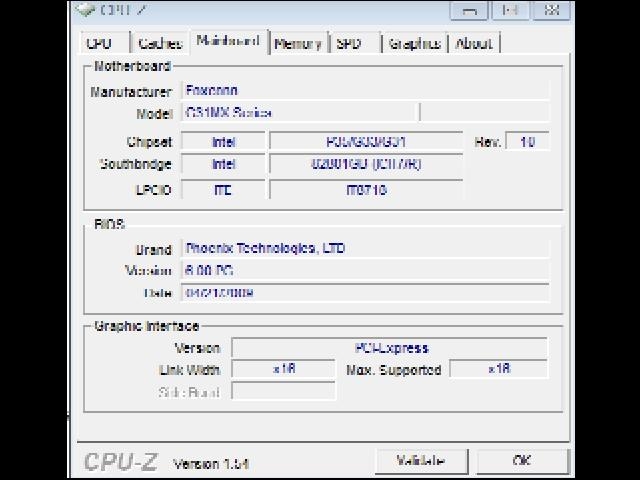This screenshot has width=640, height=480.
Task: Click the Version 1.54 label
Action: tap(211, 464)
